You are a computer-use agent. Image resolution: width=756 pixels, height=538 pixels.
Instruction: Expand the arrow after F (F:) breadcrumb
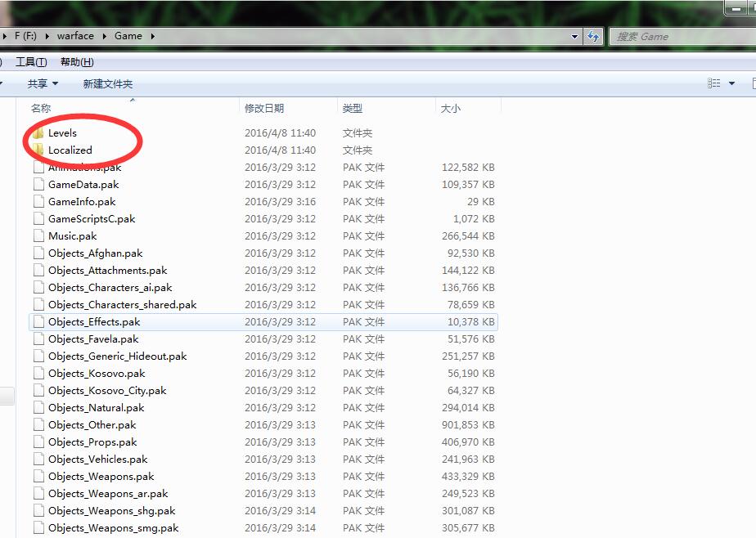click(x=47, y=36)
